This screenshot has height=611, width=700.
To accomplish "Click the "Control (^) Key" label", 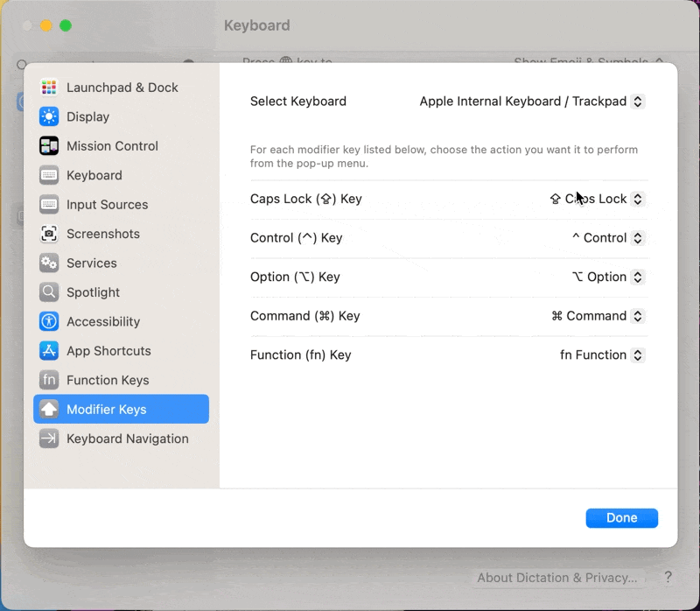I will (x=296, y=237).
